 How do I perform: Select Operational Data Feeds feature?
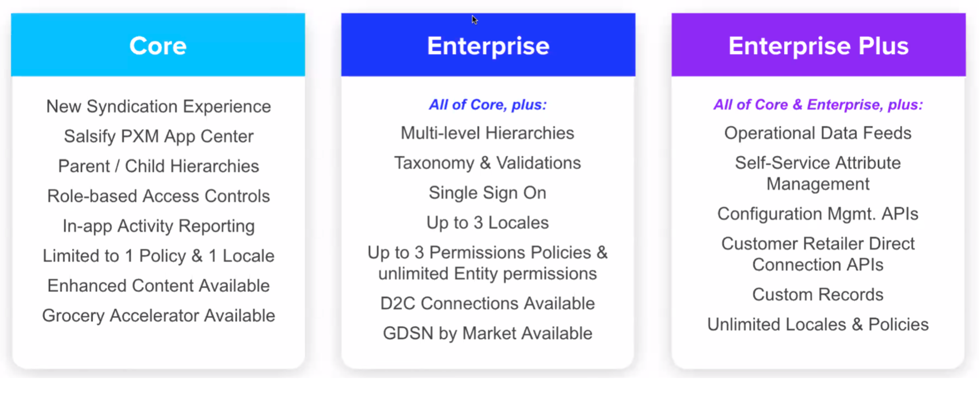tap(818, 133)
